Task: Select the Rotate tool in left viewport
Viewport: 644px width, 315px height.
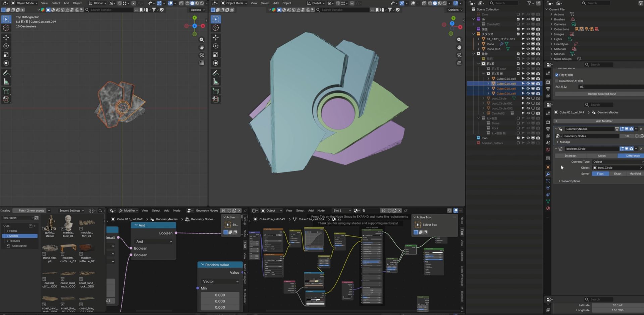Action: (x=6, y=46)
